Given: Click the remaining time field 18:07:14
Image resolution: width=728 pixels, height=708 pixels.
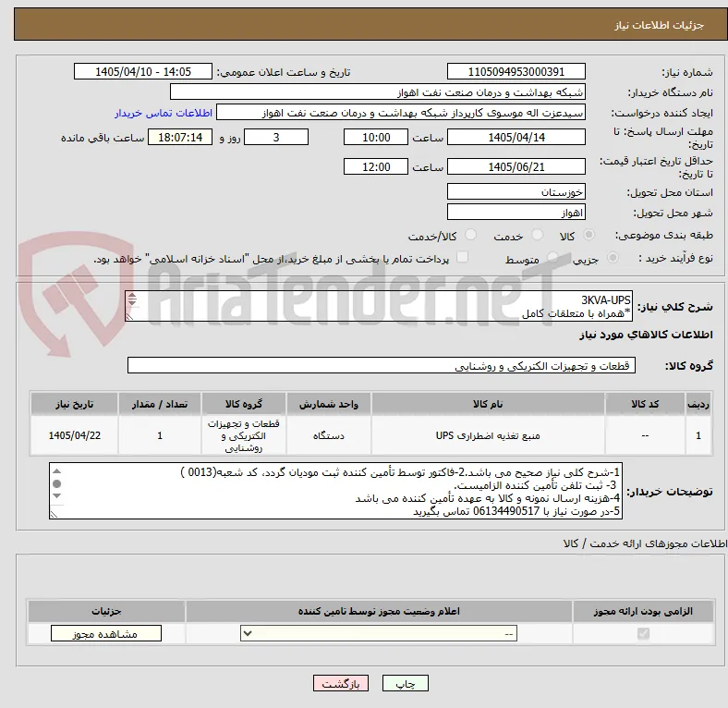Looking at the screenshot, I should (x=180, y=137).
